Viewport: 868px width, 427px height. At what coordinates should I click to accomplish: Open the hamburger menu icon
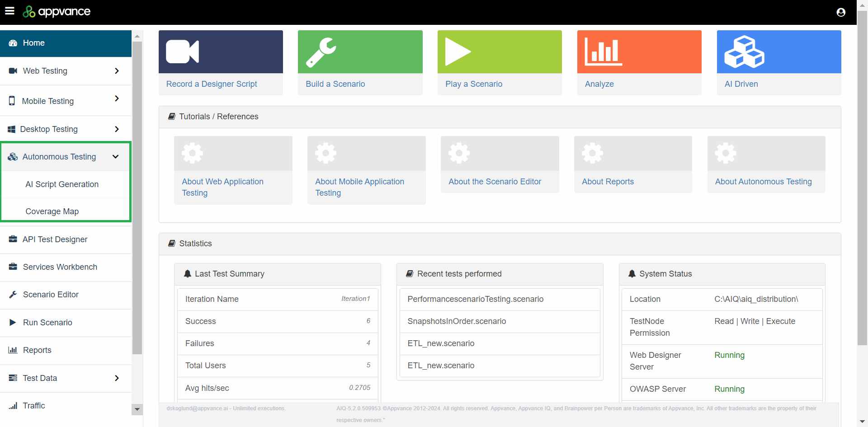pos(9,11)
